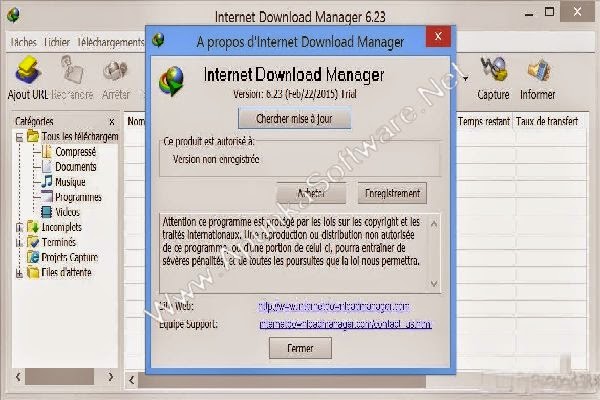
Task: Open the Site Web hyperlink
Action: coord(334,306)
